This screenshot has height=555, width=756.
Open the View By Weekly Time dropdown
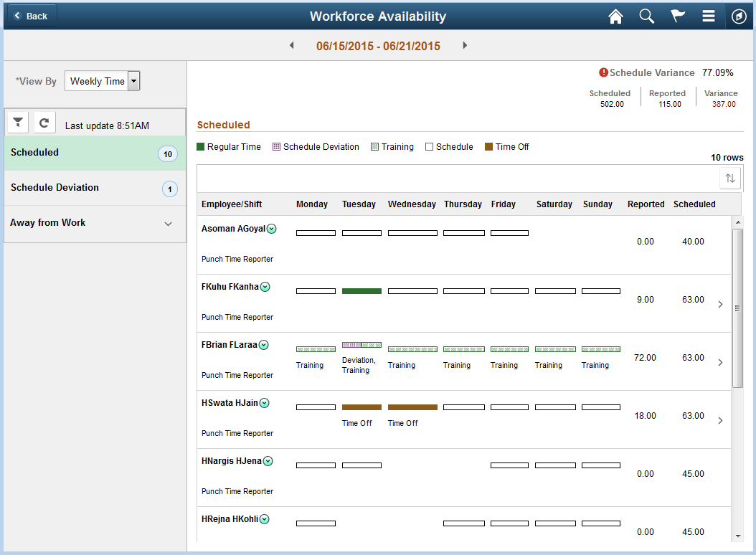[133, 81]
